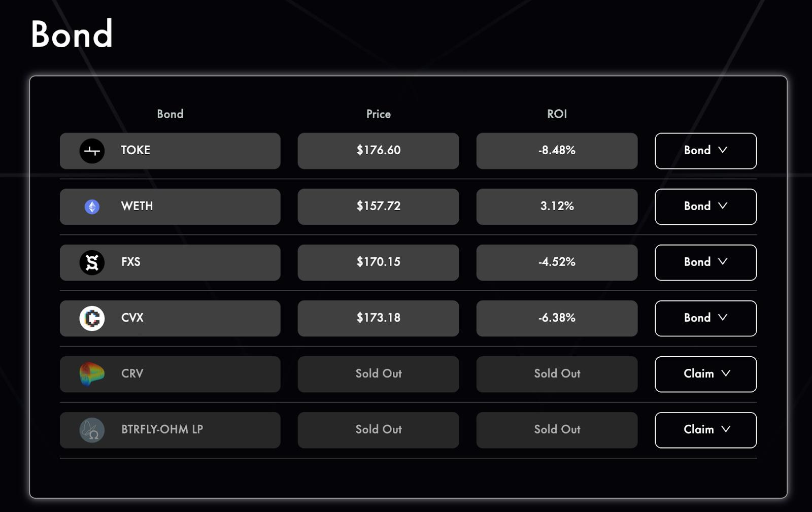Click the Bond button for FXS
The height and width of the screenshot is (512, 812).
click(705, 262)
